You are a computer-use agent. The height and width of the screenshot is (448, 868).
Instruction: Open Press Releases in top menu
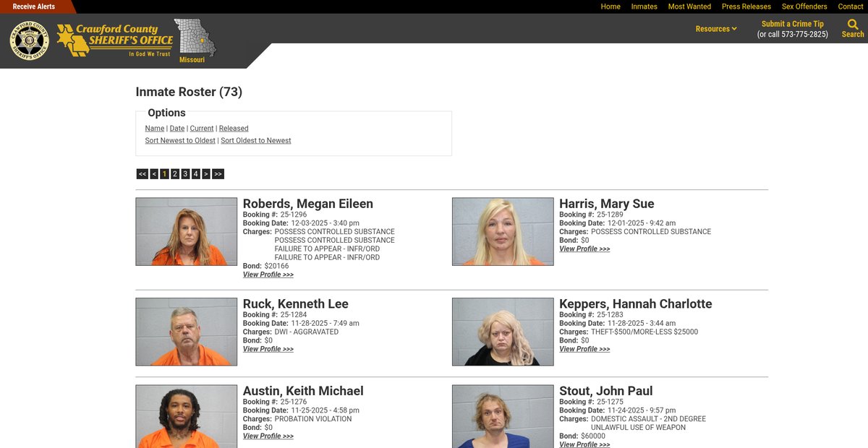pyautogui.click(x=746, y=7)
